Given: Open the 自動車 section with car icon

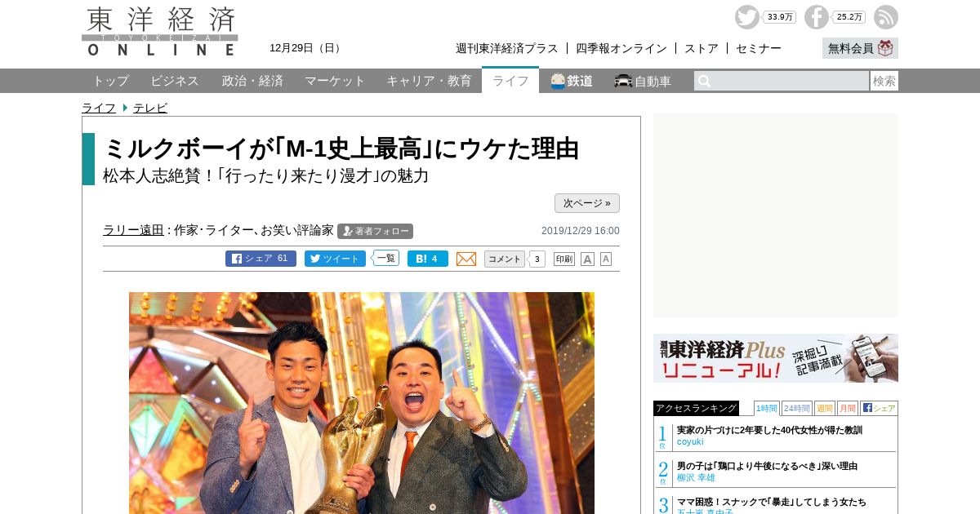Looking at the screenshot, I should point(643,81).
